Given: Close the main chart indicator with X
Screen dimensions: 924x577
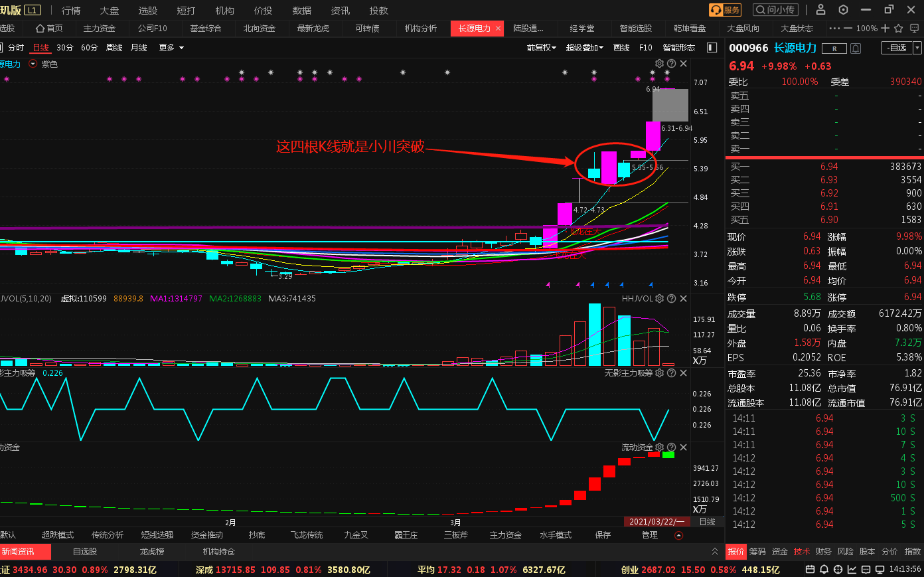Looking at the screenshot, I should tap(683, 64).
